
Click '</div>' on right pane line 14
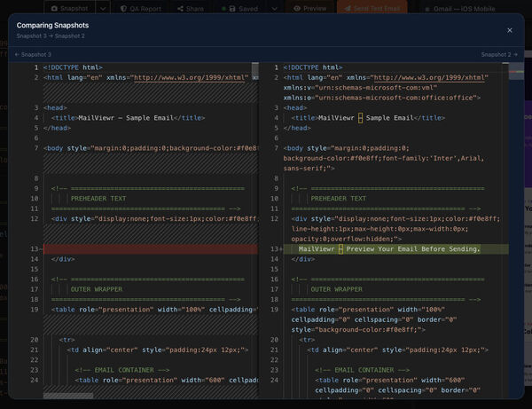[x=302, y=259]
